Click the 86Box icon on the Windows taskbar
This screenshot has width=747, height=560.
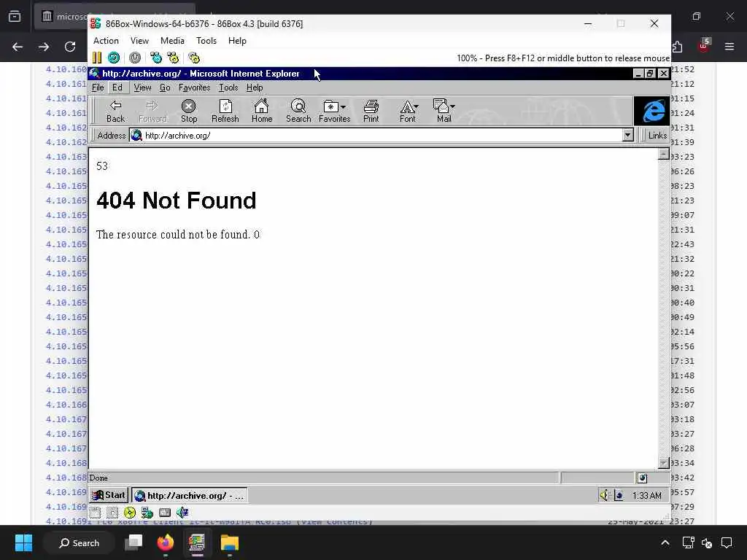197,542
